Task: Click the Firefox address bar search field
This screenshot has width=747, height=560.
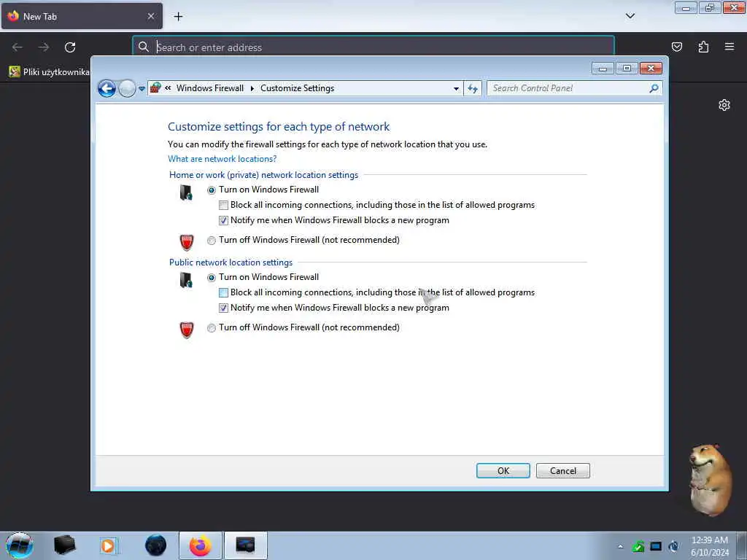Action: (x=373, y=47)
